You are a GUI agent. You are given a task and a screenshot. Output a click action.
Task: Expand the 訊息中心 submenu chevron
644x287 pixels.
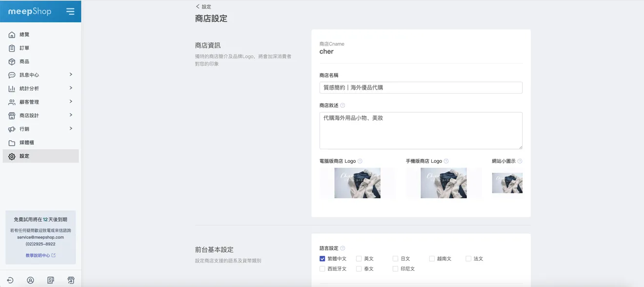point(71,75)
